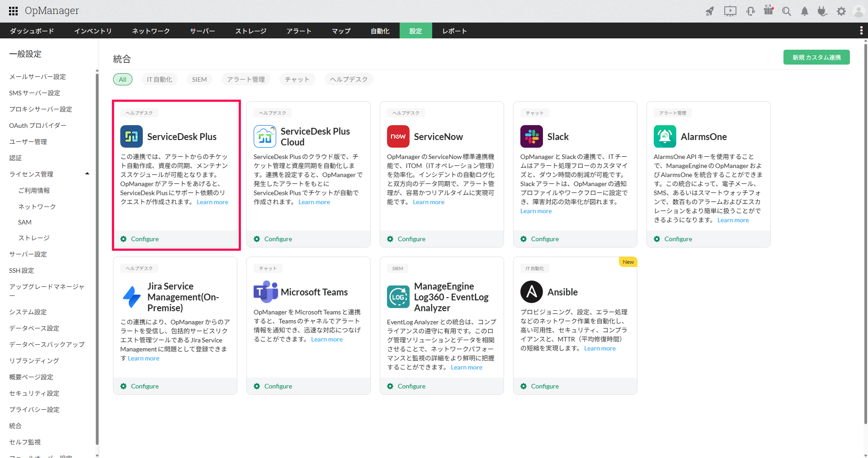Screen dimensions: 868x458
Task: Open the レポート tab
Action: click(454, 31)
